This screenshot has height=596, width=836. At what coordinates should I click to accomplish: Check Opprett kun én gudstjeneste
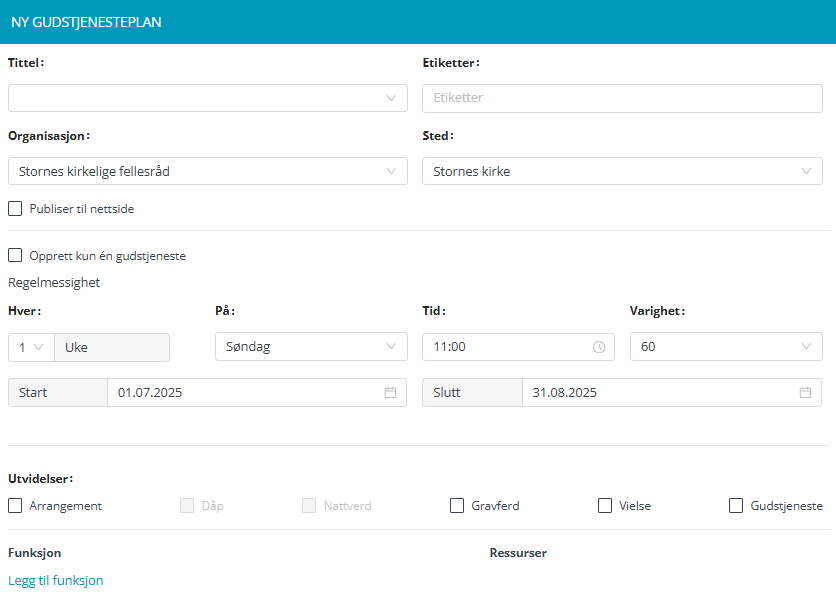pyautogui.click(x=15, y=256)
